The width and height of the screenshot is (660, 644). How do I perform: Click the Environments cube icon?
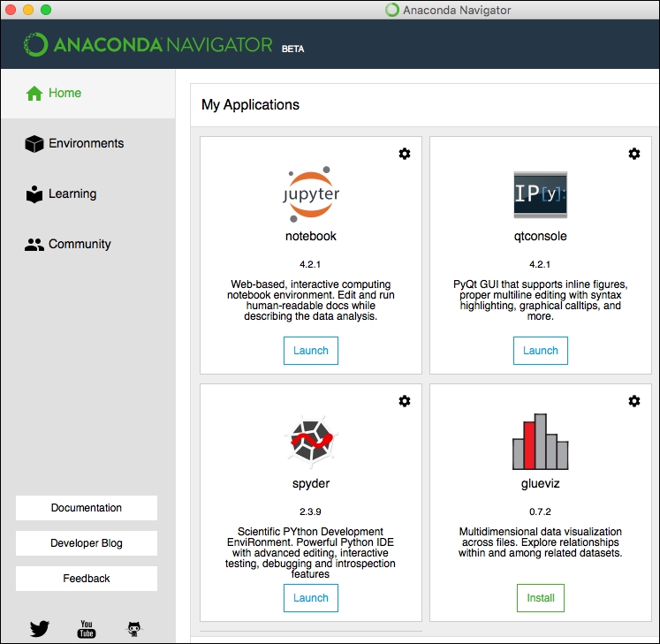click(x=34, y=143)
